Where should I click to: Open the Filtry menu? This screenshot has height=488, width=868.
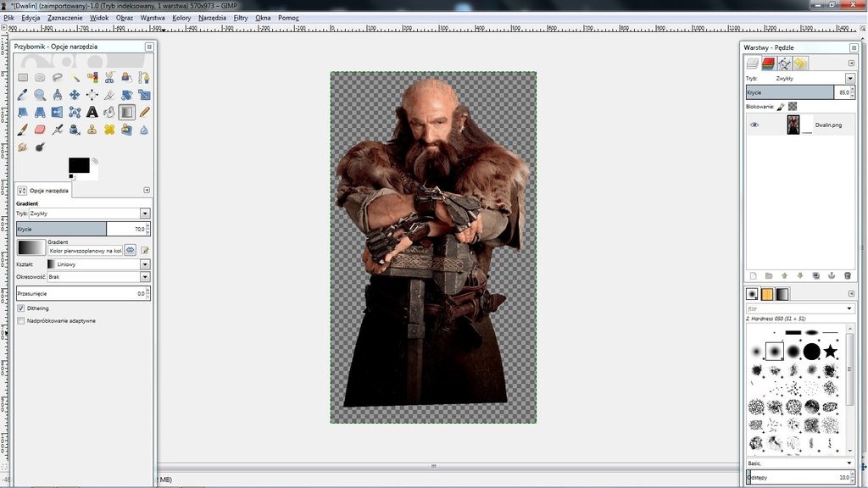click(x=241, y=17)
